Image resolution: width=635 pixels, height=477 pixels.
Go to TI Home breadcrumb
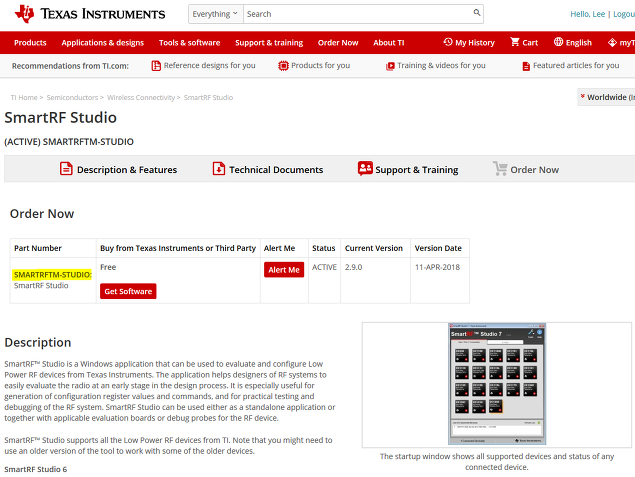point(24,98)
